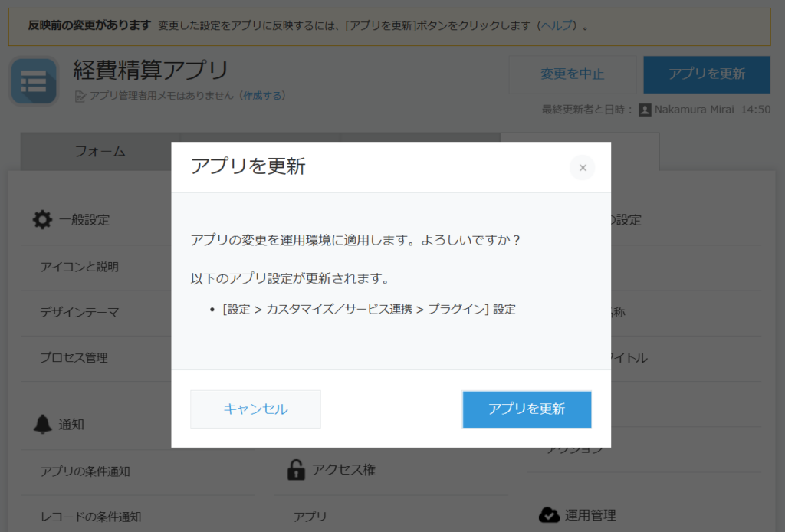
Task: Click the top-right アプリを更新 header button
Action: click(706, 74)
